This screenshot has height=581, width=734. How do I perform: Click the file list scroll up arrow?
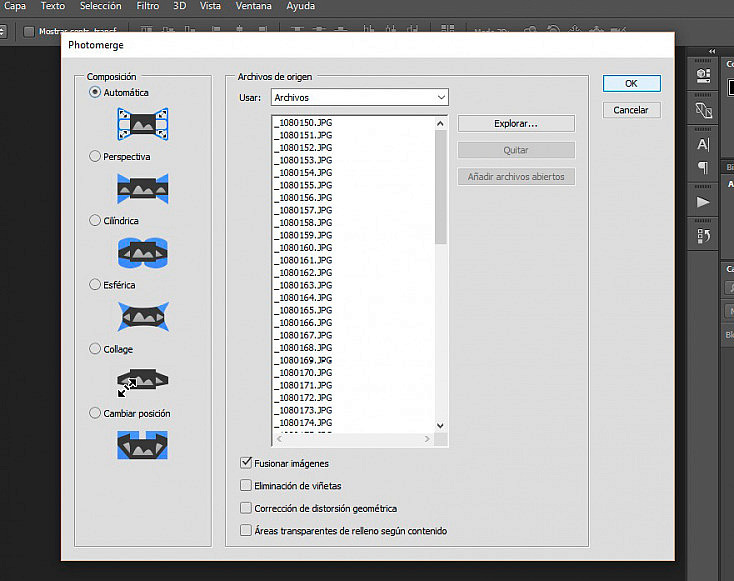coord(440,123)
